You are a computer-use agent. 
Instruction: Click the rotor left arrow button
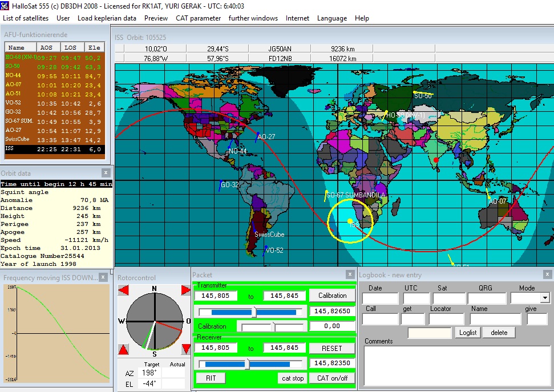coord(123,291)
